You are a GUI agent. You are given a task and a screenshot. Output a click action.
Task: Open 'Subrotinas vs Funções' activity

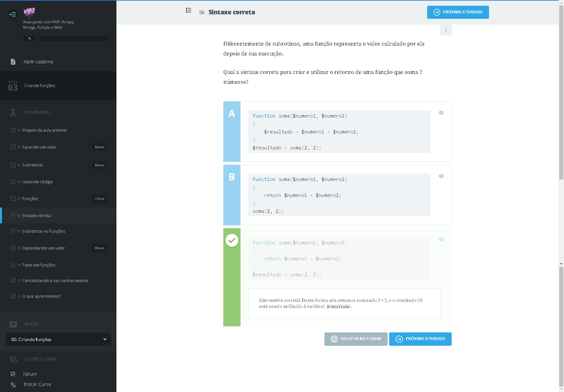tap(44, 231)
